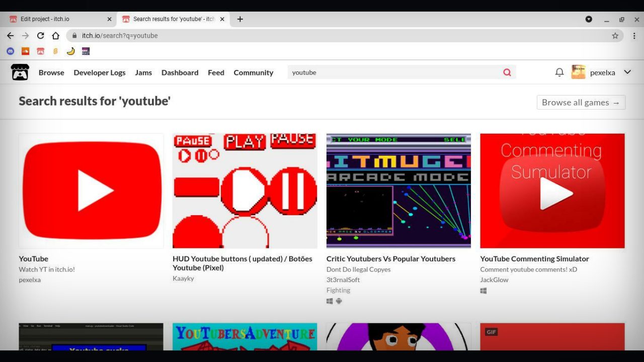Open the purple square bookmark
644x362 pixels.
click(x=86, y=51)
